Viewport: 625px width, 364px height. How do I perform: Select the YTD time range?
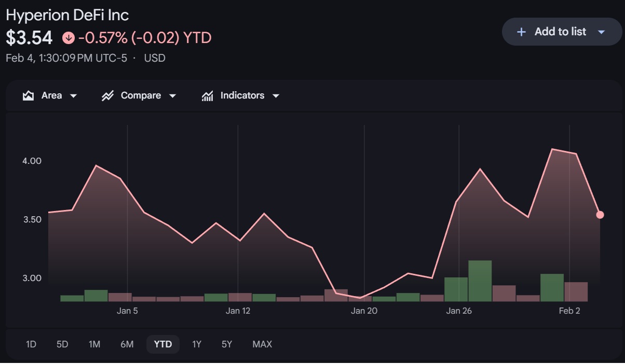163,344
